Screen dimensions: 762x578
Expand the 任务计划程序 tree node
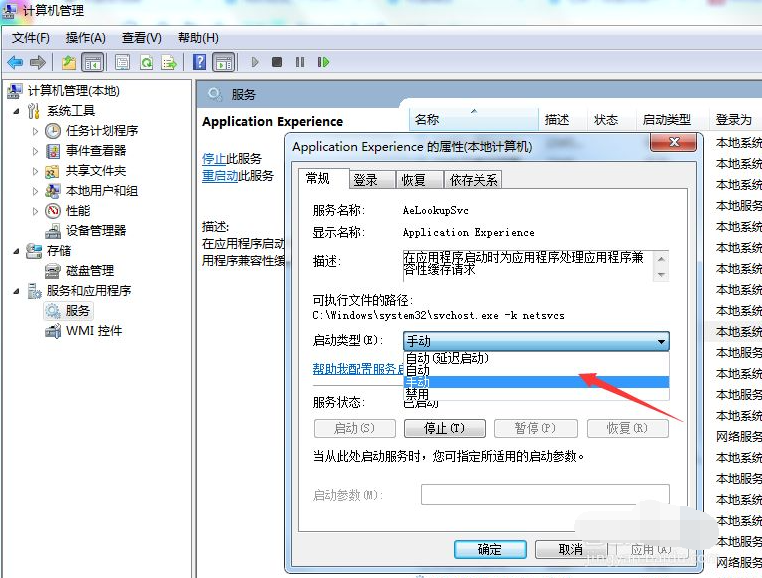(36, 131)
